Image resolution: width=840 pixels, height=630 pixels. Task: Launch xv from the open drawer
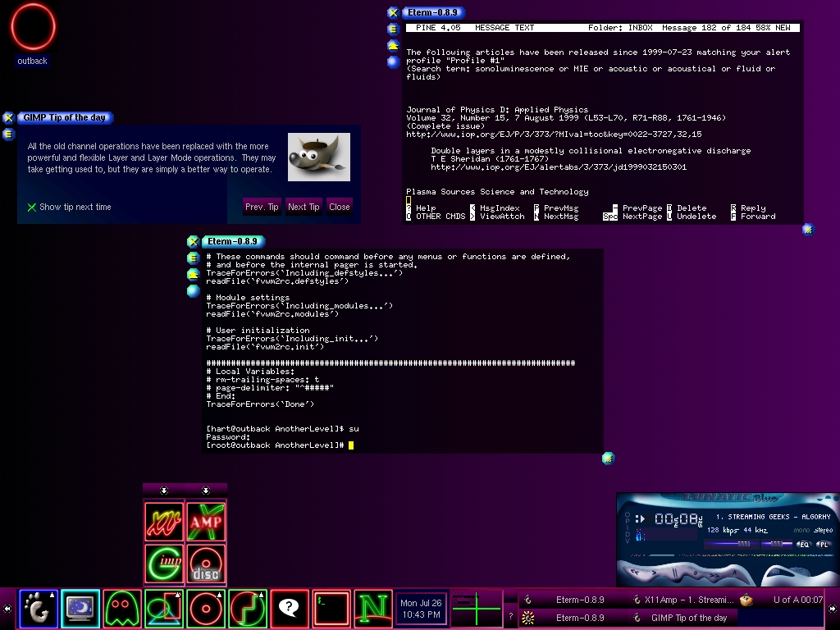pos(164,521)
